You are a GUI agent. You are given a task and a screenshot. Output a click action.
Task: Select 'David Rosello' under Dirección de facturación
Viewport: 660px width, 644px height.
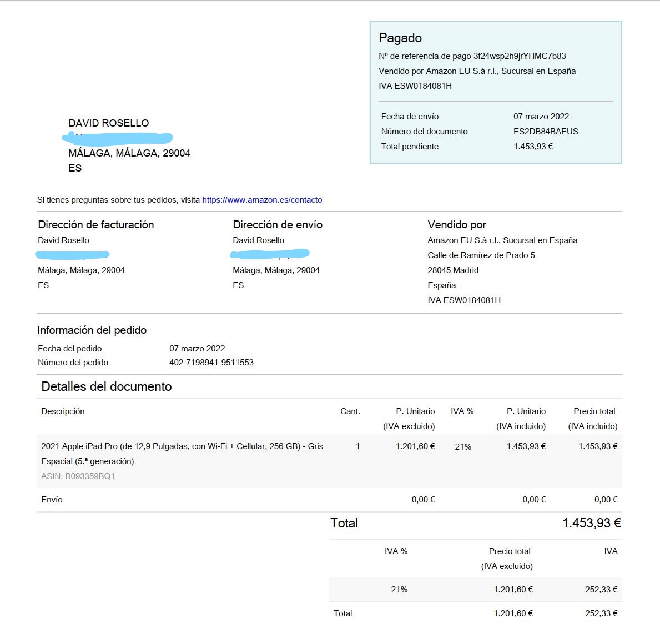click(63, 240)
